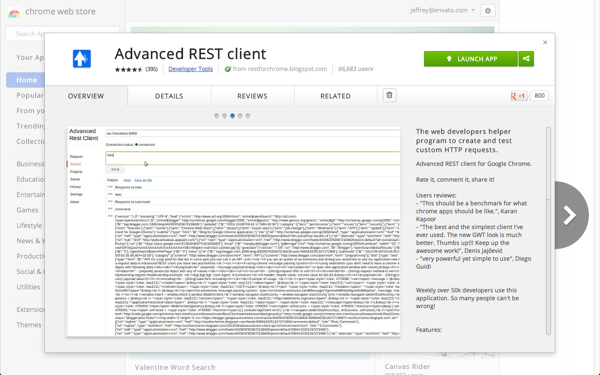
Task: Switch to the Details tab
Action: click(x=169, y=96)
